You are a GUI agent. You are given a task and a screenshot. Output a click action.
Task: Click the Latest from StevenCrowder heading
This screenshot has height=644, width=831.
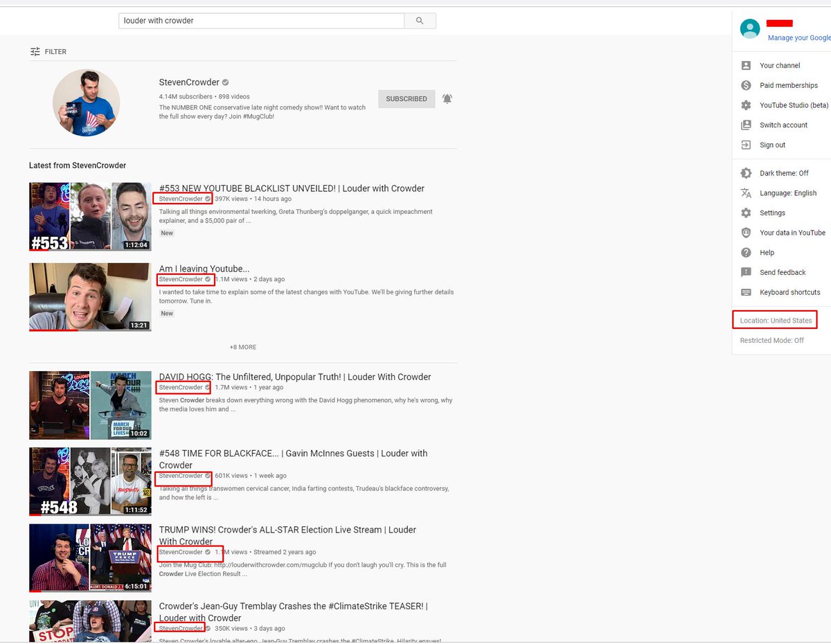[78, 166]
